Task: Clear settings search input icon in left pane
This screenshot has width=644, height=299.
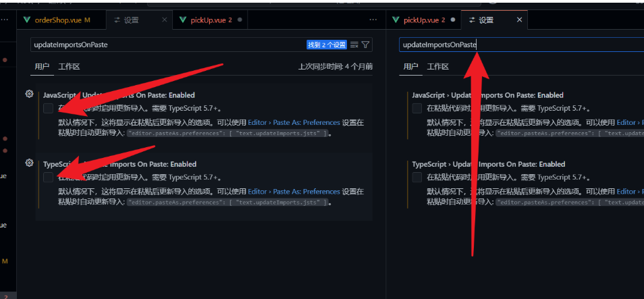Action: (354, 45)
